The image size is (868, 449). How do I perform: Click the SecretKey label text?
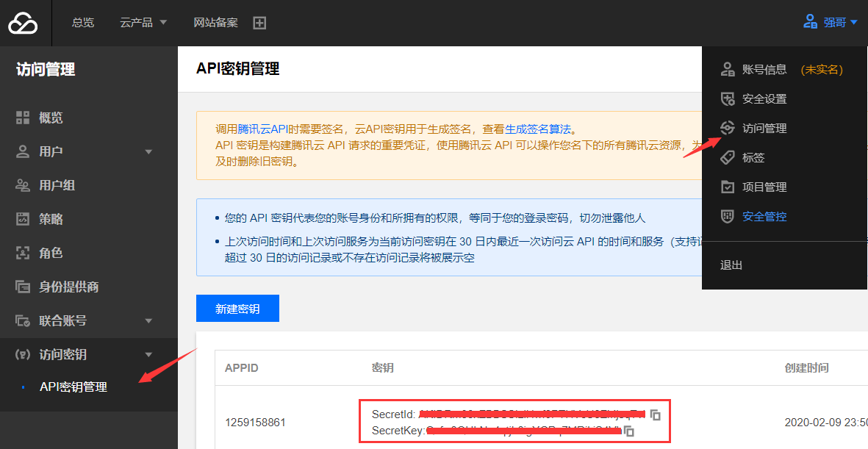pyautogui.click(x=397, y=430)
